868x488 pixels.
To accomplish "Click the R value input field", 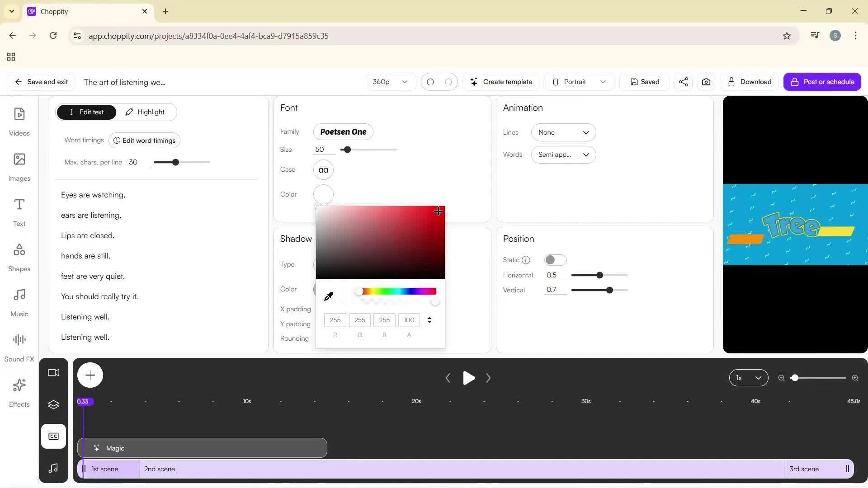I will pos(335,320).
